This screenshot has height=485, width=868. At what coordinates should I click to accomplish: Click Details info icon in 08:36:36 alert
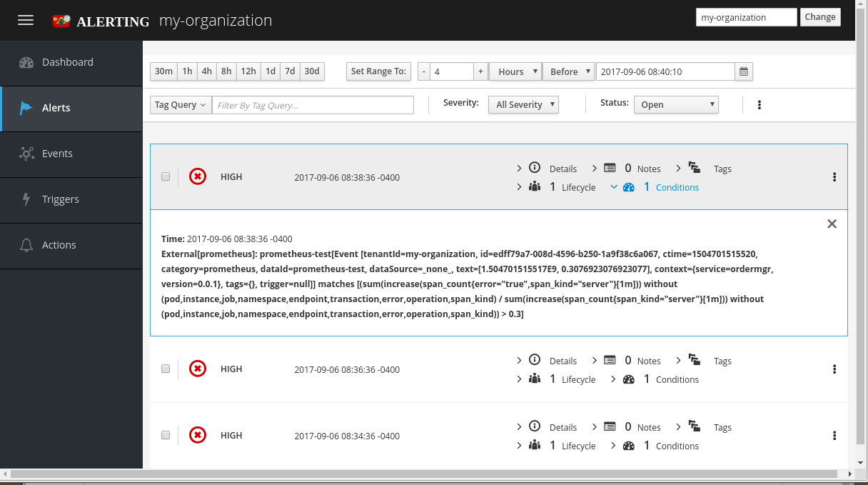pos(535,360)
